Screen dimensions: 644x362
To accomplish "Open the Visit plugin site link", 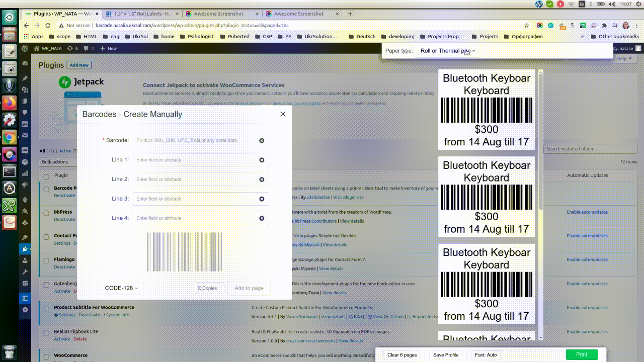I will tap(348, 198).
